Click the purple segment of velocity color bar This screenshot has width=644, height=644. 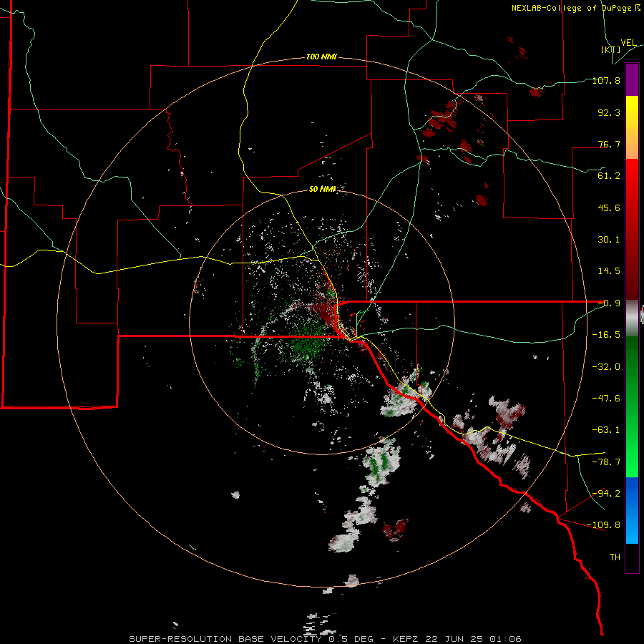[x=632, y=79]
